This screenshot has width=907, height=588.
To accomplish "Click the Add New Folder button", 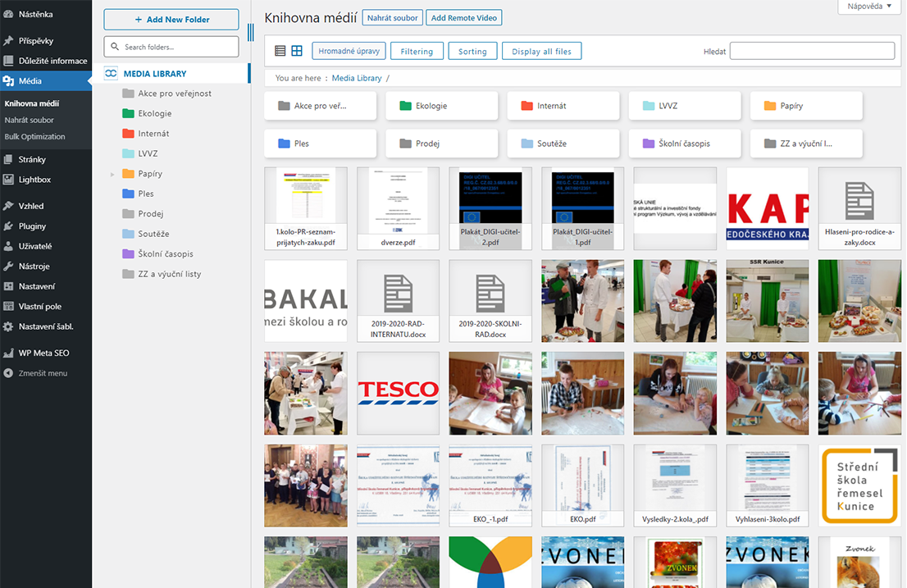I will pos(171,20).
